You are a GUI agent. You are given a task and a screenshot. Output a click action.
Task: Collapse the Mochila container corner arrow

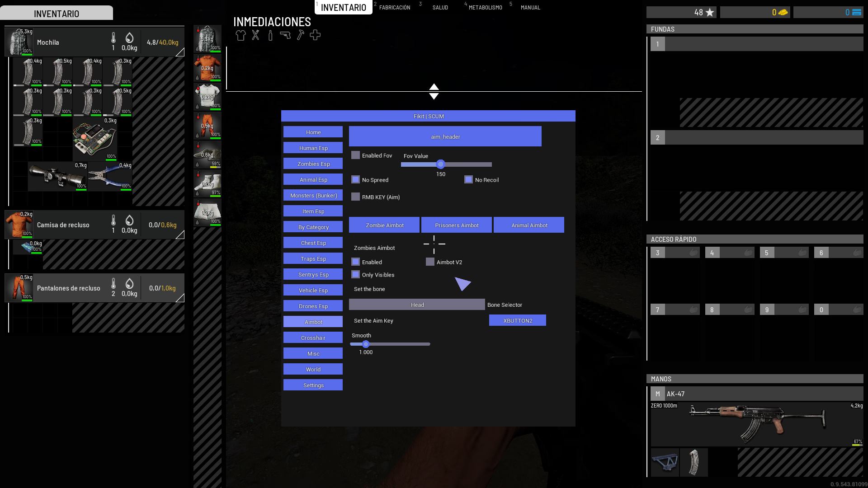point(180,52)
